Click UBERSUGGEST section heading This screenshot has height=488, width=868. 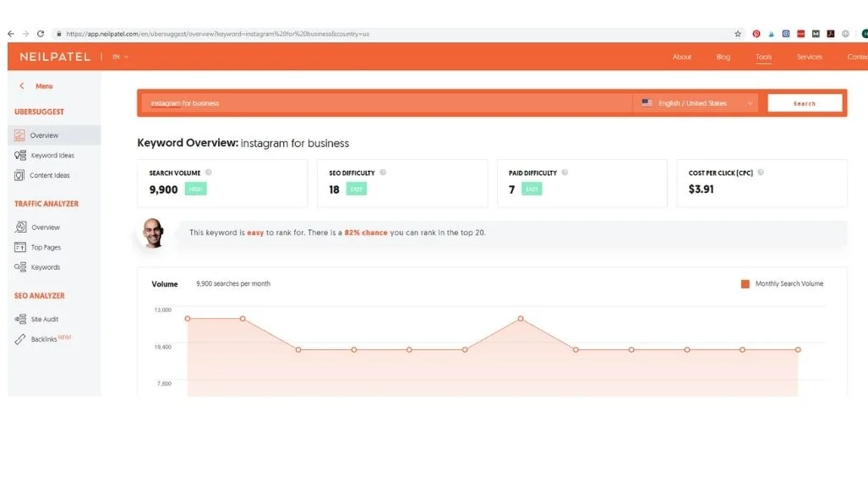point(40,112)
